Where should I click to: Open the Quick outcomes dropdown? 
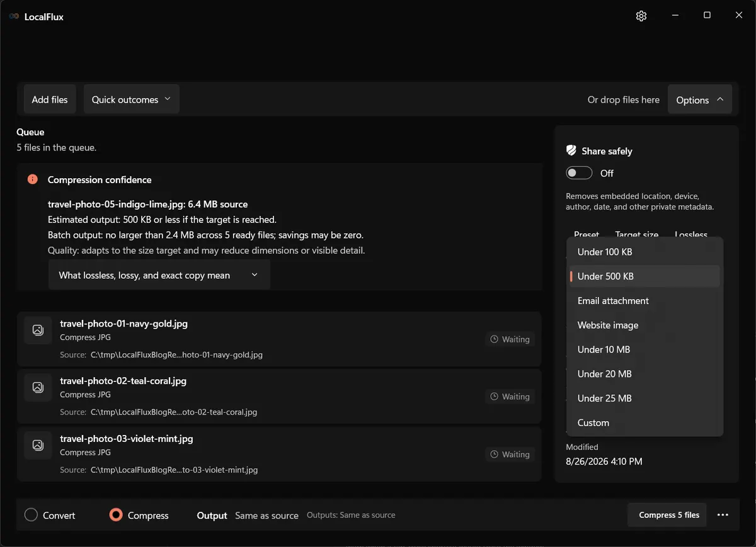[x=132, y=99]
